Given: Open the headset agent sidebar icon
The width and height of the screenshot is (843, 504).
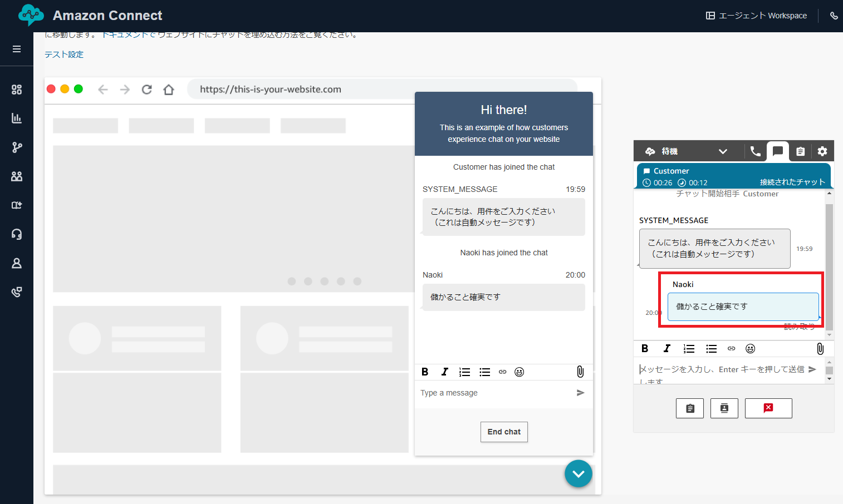Looking at the screenshot, I should coord(17,234).
